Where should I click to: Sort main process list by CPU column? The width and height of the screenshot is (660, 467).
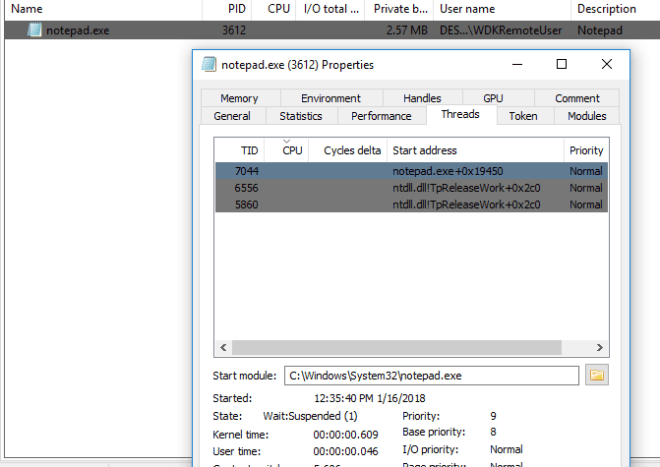(x=275, y=9)
